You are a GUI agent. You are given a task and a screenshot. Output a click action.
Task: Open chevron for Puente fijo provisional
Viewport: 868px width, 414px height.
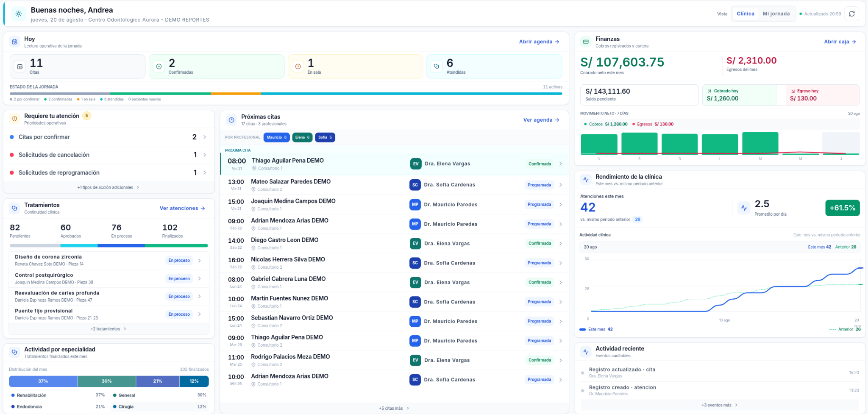tap(200, 314)
